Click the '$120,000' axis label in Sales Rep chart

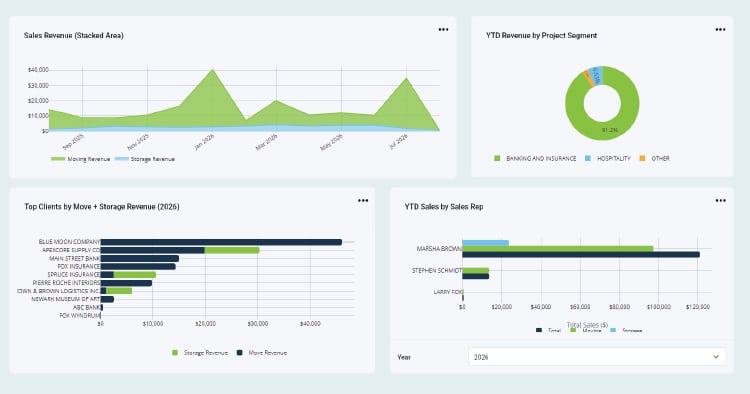(x=698, y=306)
